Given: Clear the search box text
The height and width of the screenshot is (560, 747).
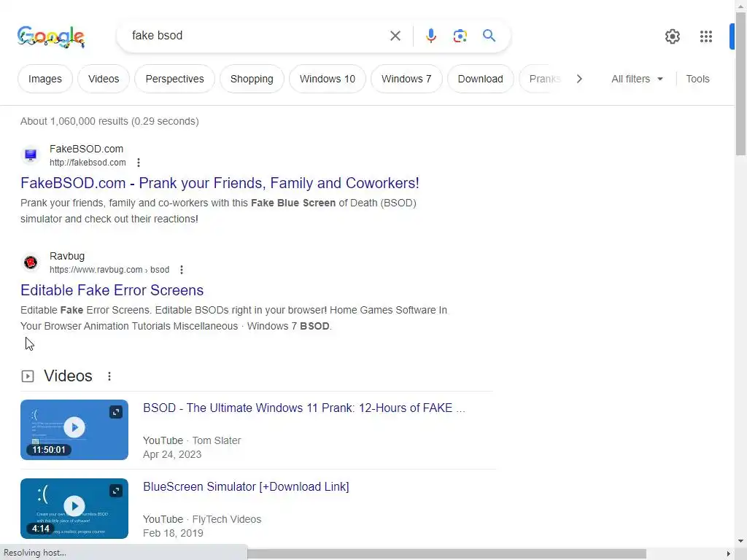Looking at the screenshot, I should (395, 36).
